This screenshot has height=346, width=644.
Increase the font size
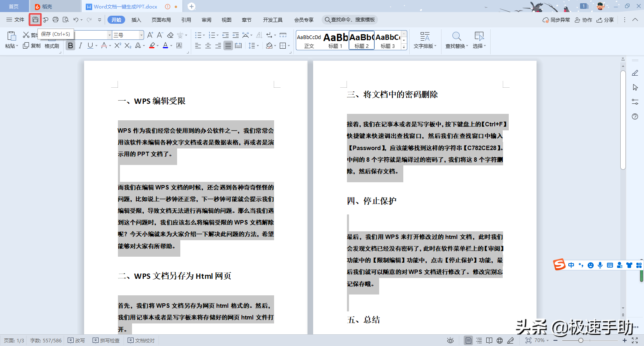pyautogui.click(x=150, y=35)
